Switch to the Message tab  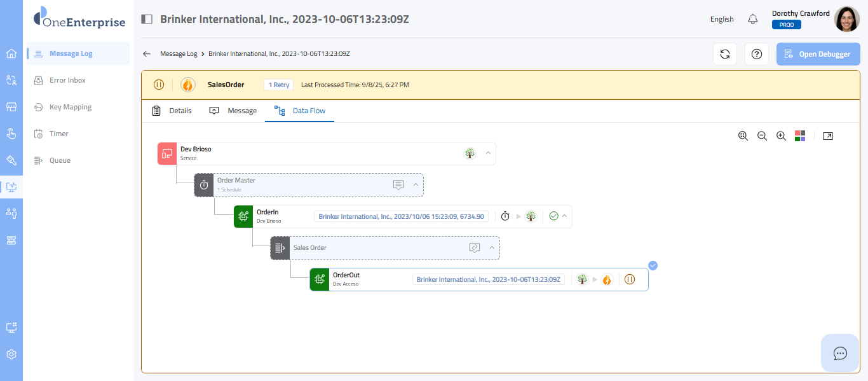tap(233, 111)
